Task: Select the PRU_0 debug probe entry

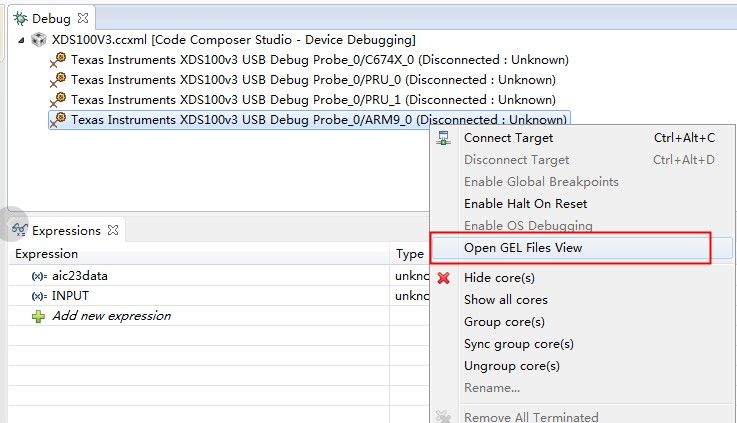Action: click(313, 80)
